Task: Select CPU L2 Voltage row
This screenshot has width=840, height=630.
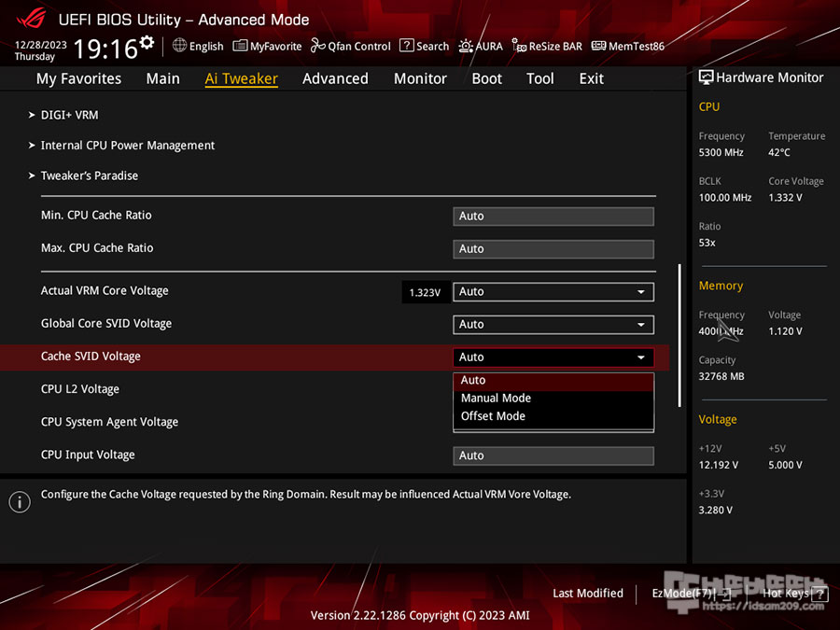Action: [x=80, y=389]
